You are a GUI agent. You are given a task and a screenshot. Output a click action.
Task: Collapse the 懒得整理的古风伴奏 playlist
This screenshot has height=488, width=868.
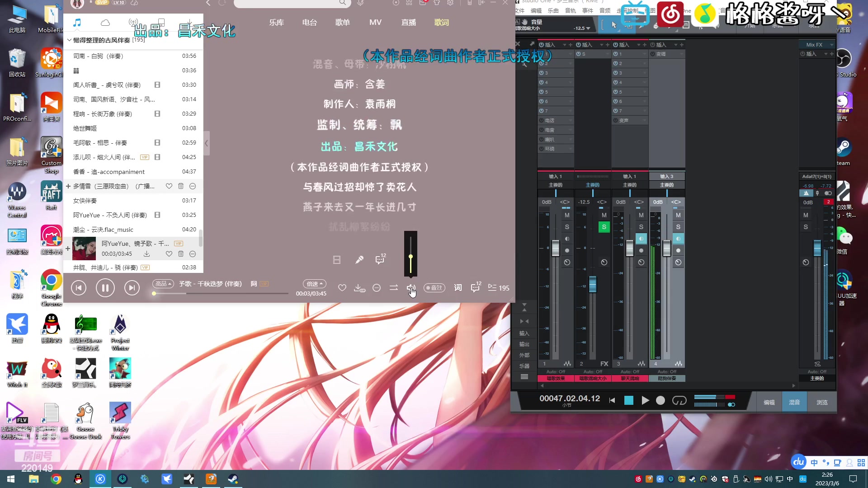tap(69, 40)
